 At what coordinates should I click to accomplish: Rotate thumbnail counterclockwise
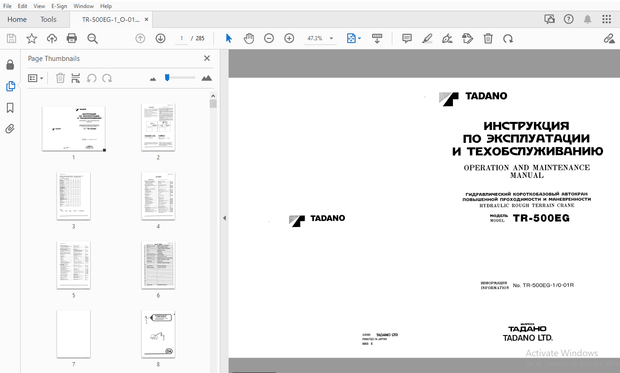(x=91, y=78)
